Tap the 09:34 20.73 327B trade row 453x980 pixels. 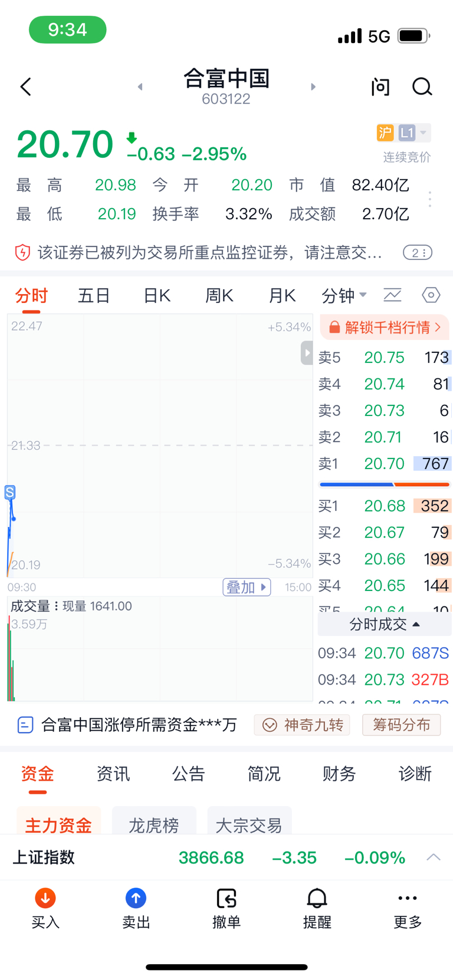click(x=383, y=679)
